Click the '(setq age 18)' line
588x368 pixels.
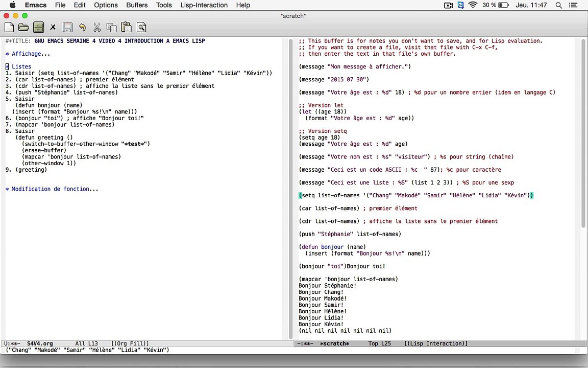click(320, 137)
